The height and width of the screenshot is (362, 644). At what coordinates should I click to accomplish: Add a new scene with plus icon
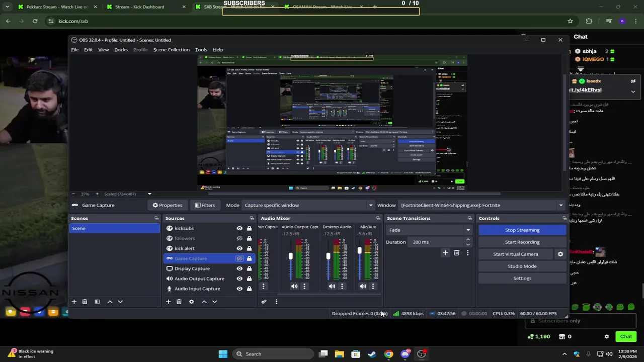tap(74, 302)
